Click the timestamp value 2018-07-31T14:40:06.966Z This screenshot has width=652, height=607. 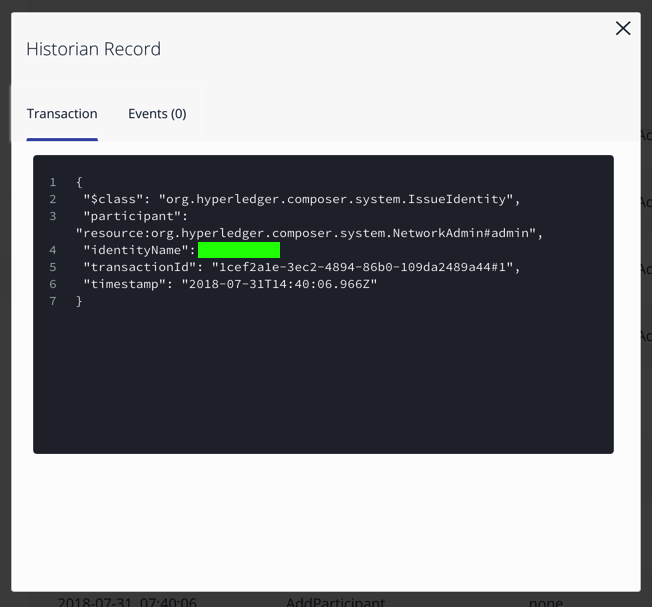(278, 284)
